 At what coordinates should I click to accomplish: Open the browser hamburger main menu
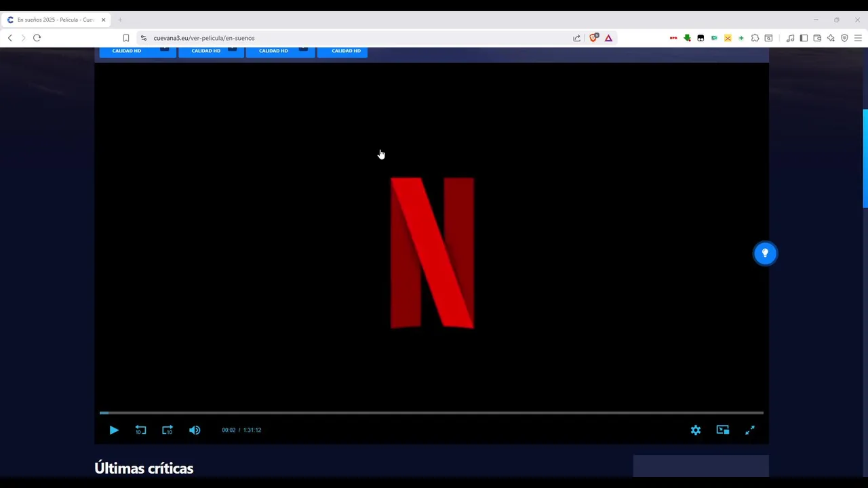click(858, 38)
